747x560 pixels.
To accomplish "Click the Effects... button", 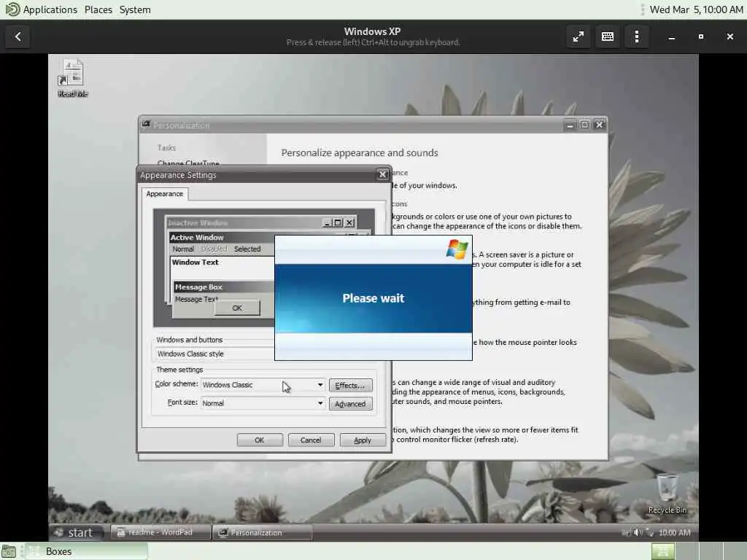I will pyautogui.click(x=350, y=385).
